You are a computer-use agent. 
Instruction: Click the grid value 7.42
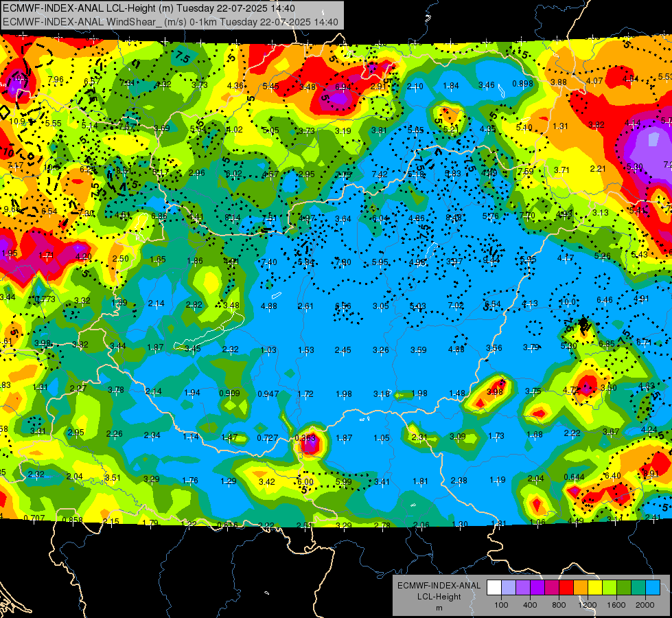click(x=380, y=174)
